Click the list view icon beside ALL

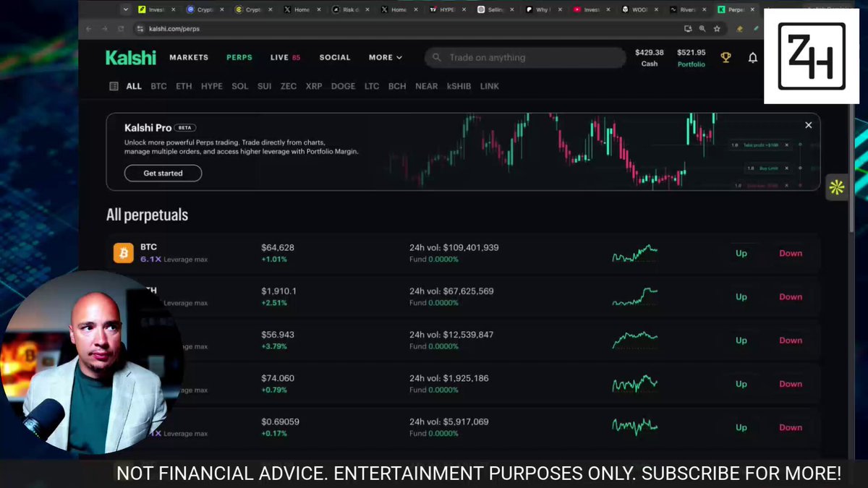(x=114, y=86)
